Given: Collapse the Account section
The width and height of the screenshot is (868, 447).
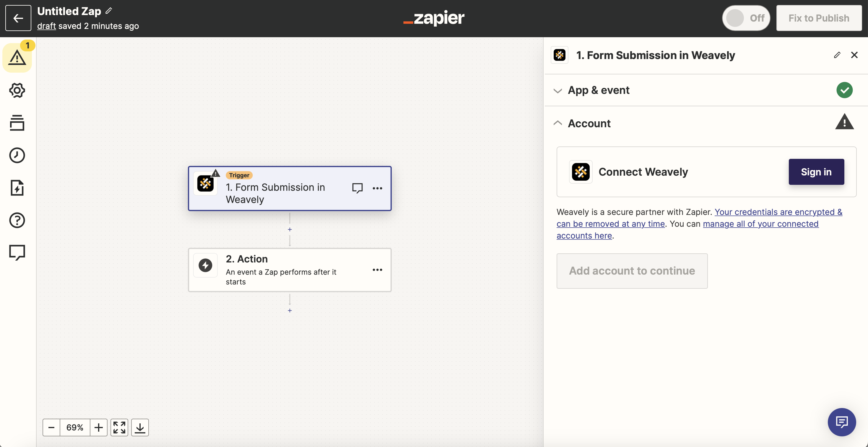Looking at the screenshot, I should (x=706, y=123).
